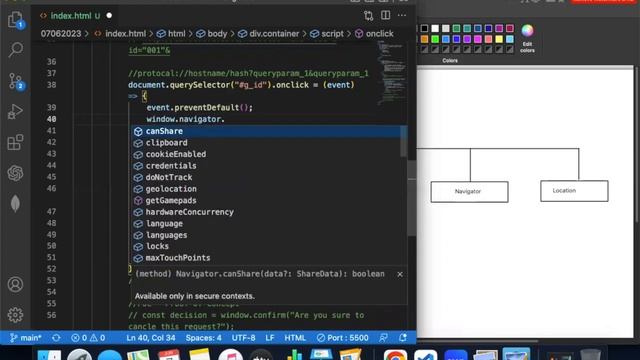Open Google Chrome from the dock
Screen dimensions: 640x360
pyautogui.click(x=395, y=355)
